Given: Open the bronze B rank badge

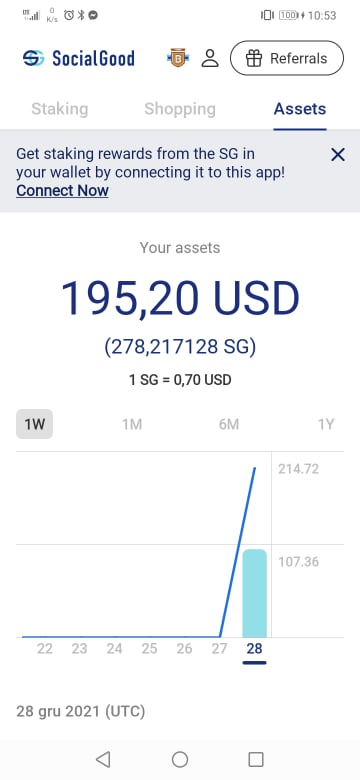Looking at the screenshot, I should click(x=178, y=58).
